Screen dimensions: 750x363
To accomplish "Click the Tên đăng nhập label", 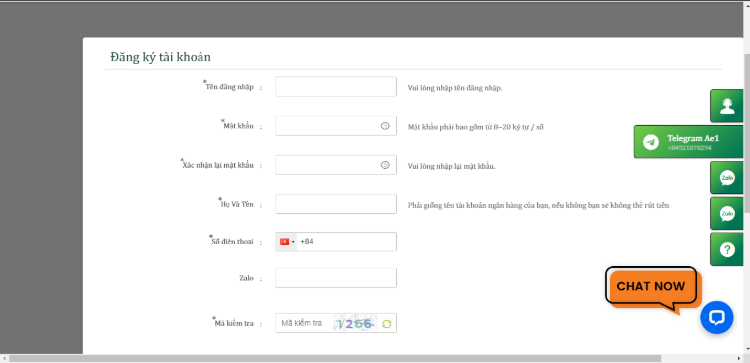I will (230, 87).
